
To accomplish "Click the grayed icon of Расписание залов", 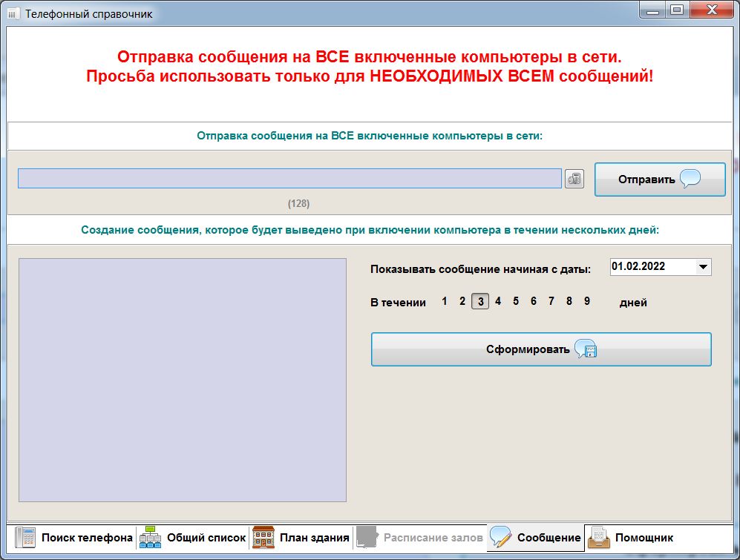I will (x=367, y=537).
